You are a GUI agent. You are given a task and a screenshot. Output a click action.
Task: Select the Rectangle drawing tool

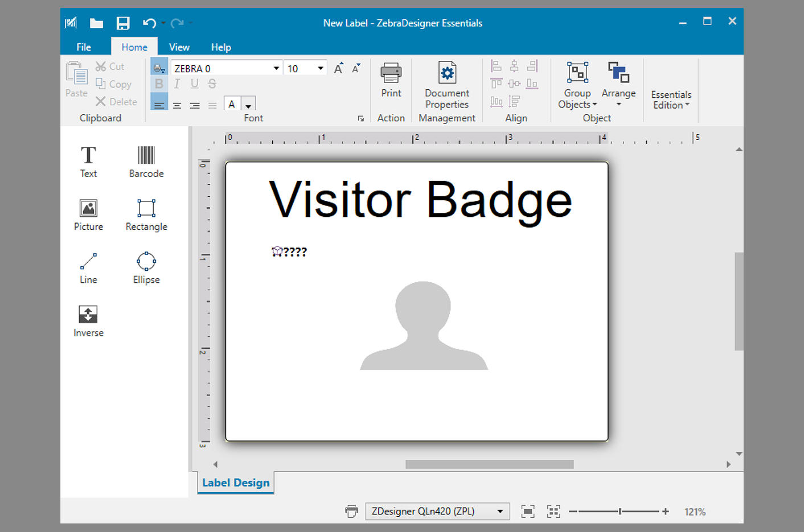pos(146,215)
